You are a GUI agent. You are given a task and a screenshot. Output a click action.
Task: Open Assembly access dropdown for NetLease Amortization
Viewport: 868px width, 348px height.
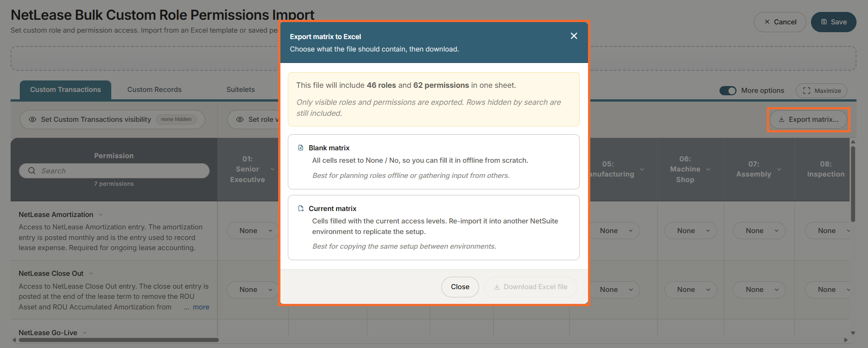(x=759, y=231)
